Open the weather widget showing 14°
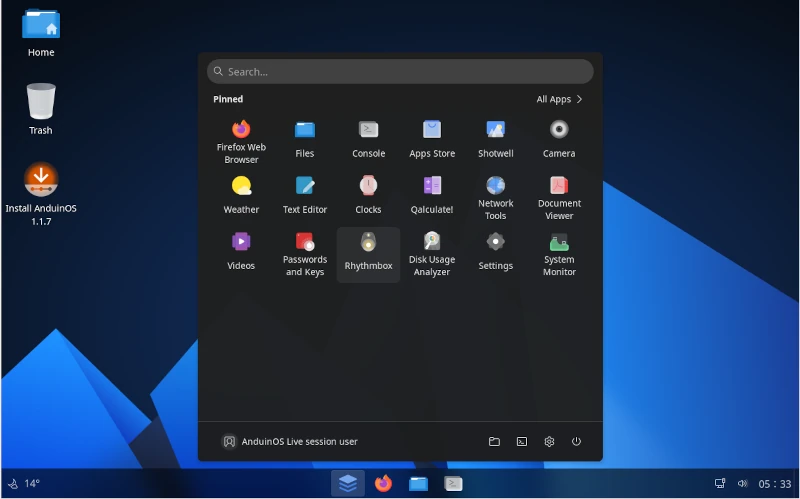The height and width of the screenshot is (499, 800). click(24, 483)
